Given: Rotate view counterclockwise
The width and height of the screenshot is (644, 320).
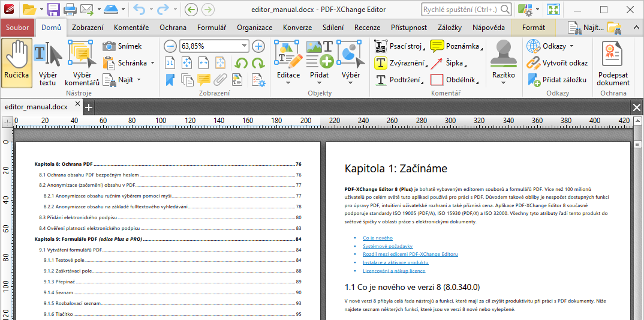Looking at the screenshot, I should click(241, 63).
